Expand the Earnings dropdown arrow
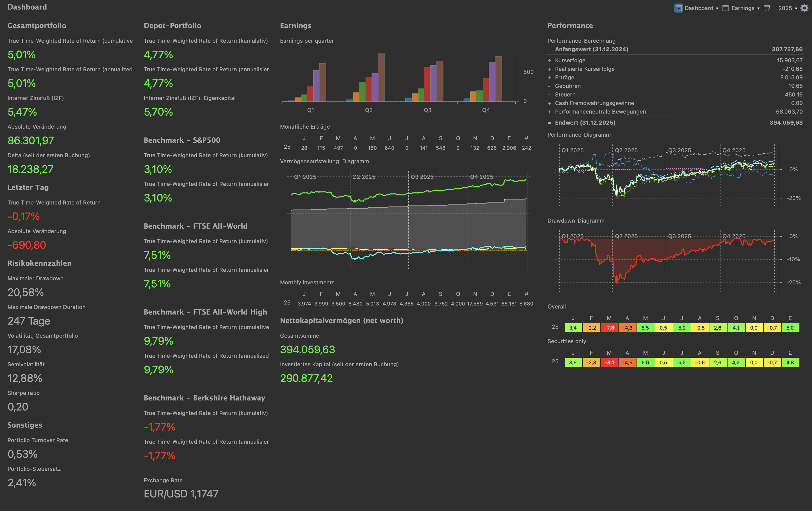Screen dimensions: 812x511 [758, 9]
